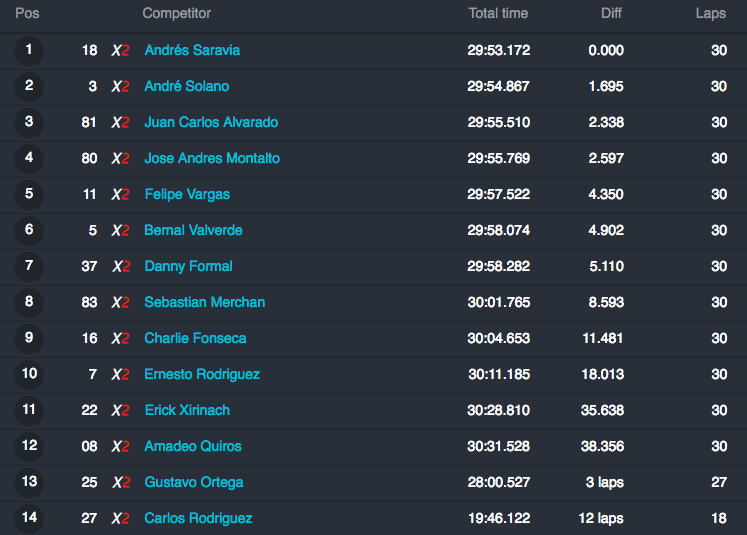Click the X2 icon beside Charlie Fonseca
The image size is (747, 535).
pyautogui.click(x=121, y=338)
